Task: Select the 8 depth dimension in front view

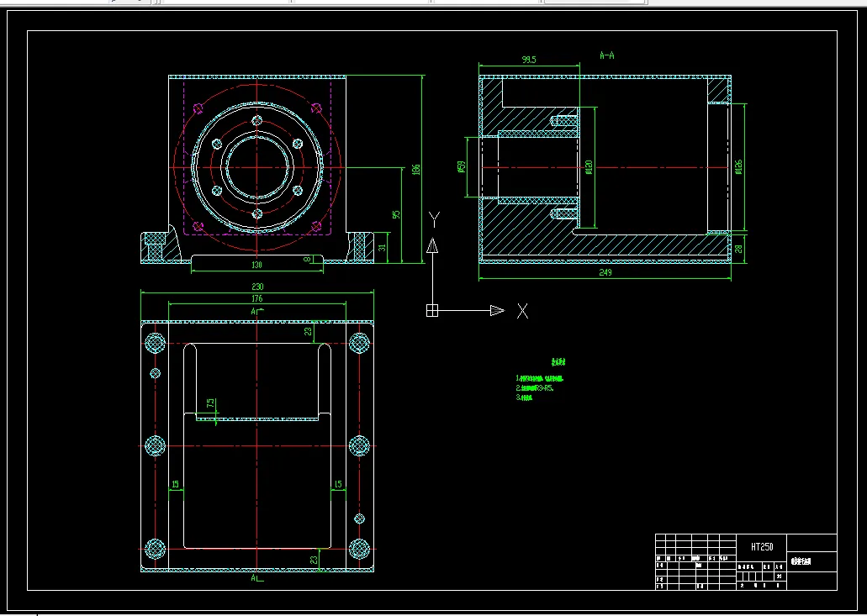Action: pyautogui.click(x=308, y=259)
